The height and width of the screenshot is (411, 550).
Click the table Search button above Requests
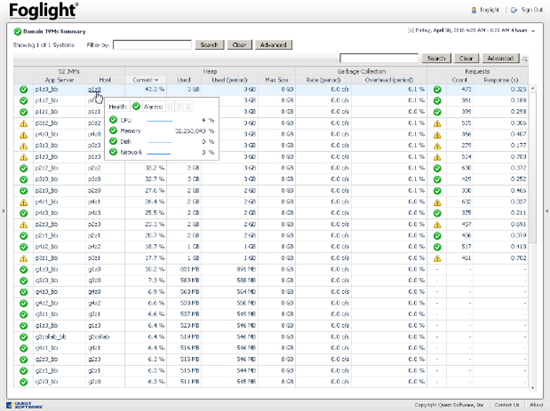point(436,58)
